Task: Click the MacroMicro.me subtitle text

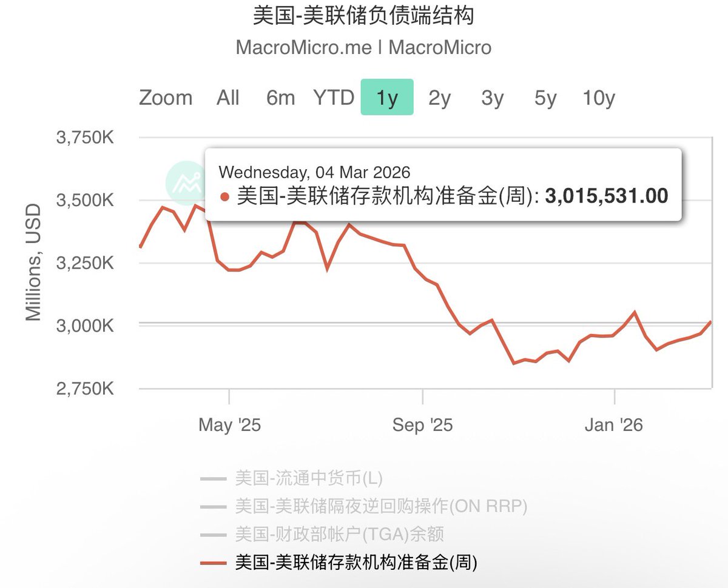Action: (364, 47)
